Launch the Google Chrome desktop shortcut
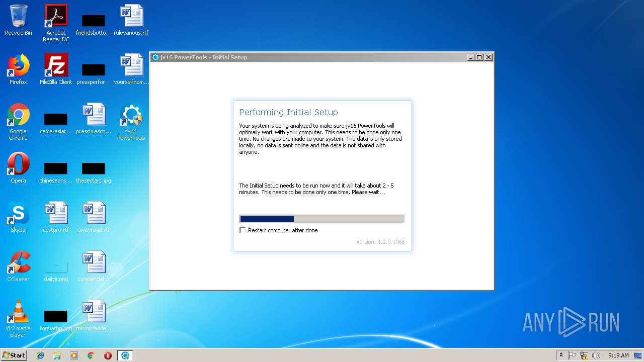The image size is (644, 362). pyautogui.click(x=18, y=122)
